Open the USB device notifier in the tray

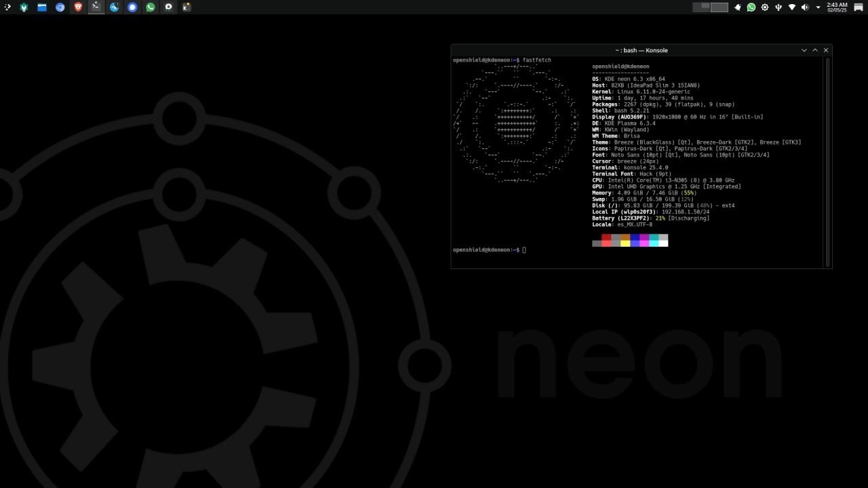tap(778, 7)
